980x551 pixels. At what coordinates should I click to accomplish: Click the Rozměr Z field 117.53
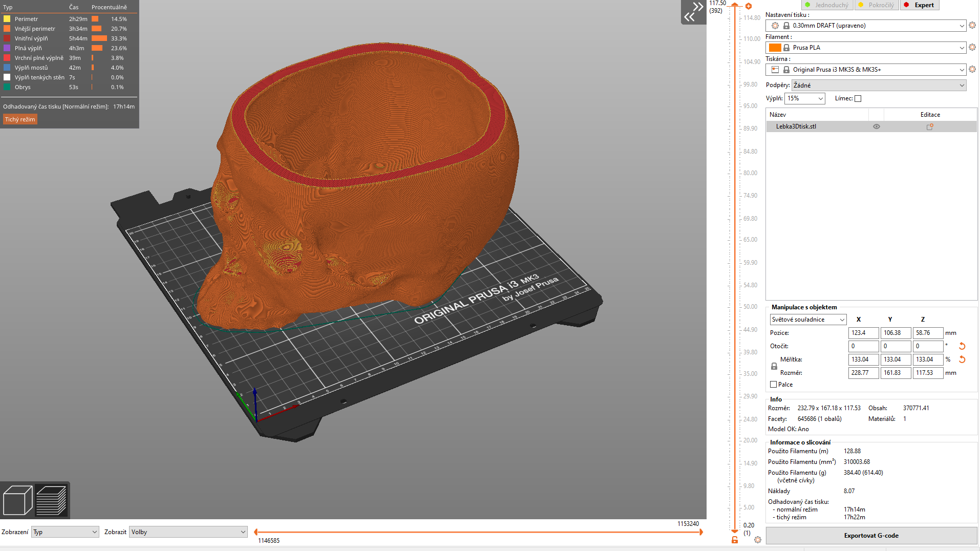click(928, 373)
